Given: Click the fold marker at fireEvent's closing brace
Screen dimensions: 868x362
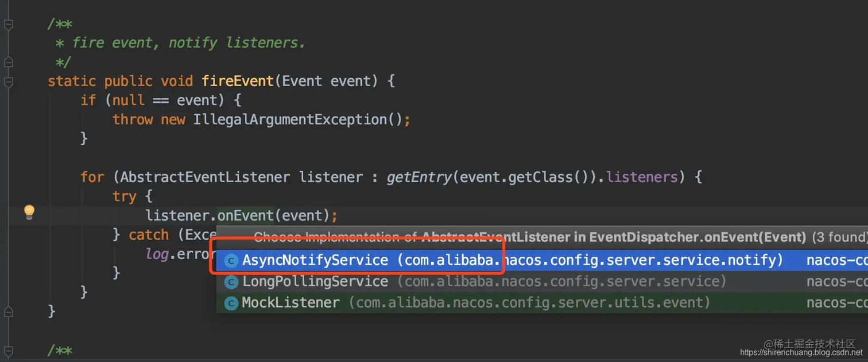Looking at the screenshot, I should click(x=8, y=311).
